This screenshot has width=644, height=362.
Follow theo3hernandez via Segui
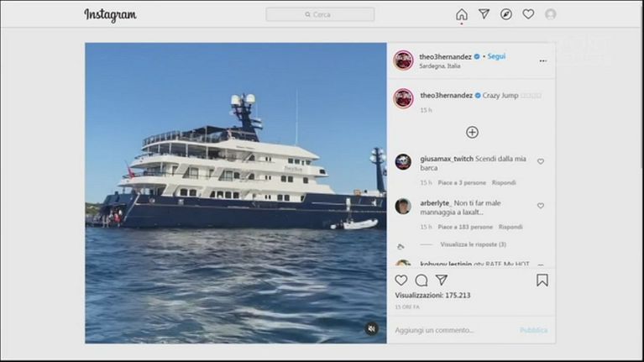click(x=496, y=56)
